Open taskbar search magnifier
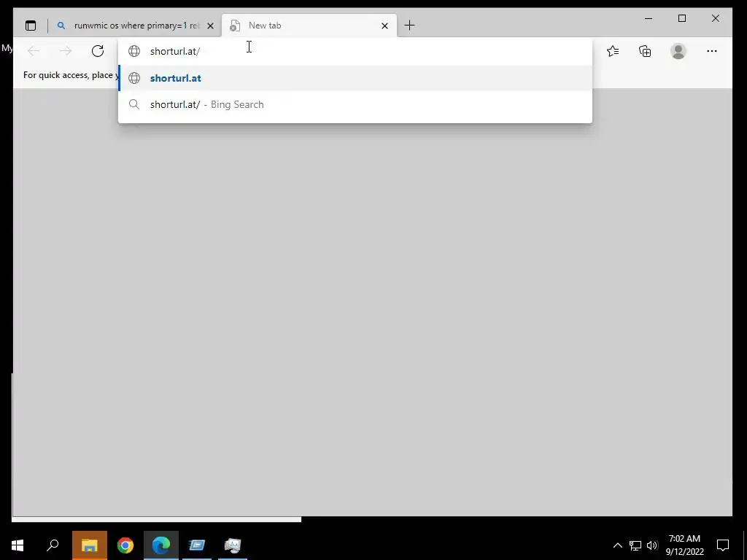 pos(53,545)
